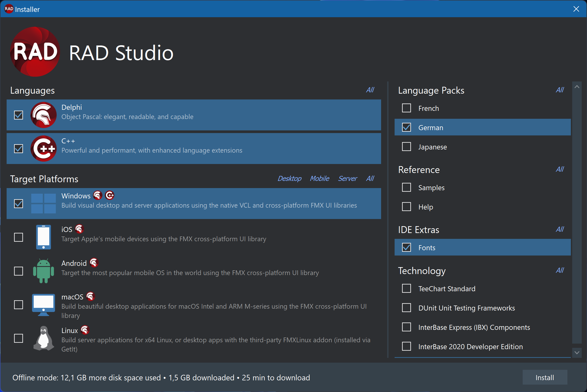Image resolution: width=587 pixels, height=392 pixels.
Task: Click the macOS monitor icon
Action: coord(43,305)
